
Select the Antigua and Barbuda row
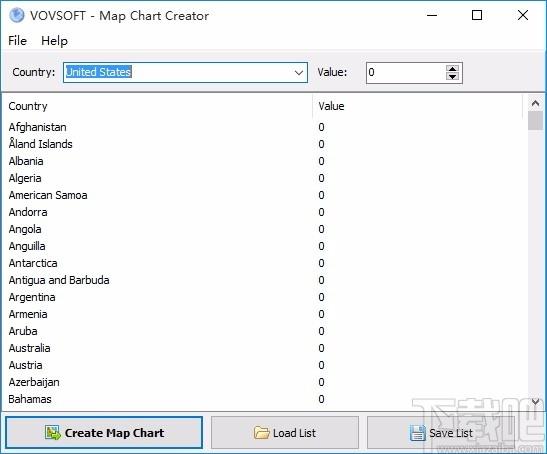click(x=262, y=280)
